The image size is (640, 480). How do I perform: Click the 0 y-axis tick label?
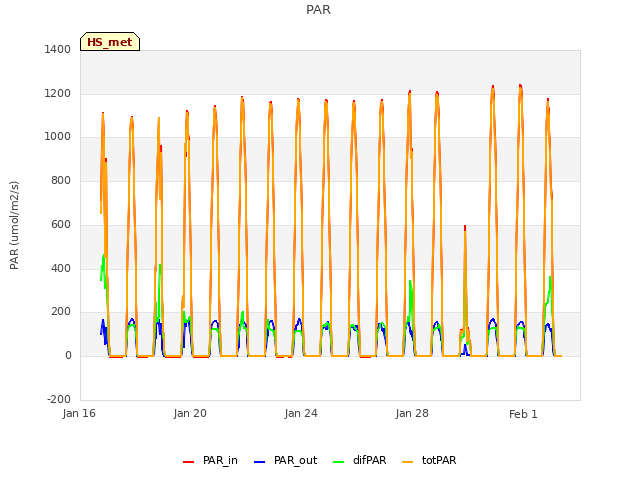68,356
